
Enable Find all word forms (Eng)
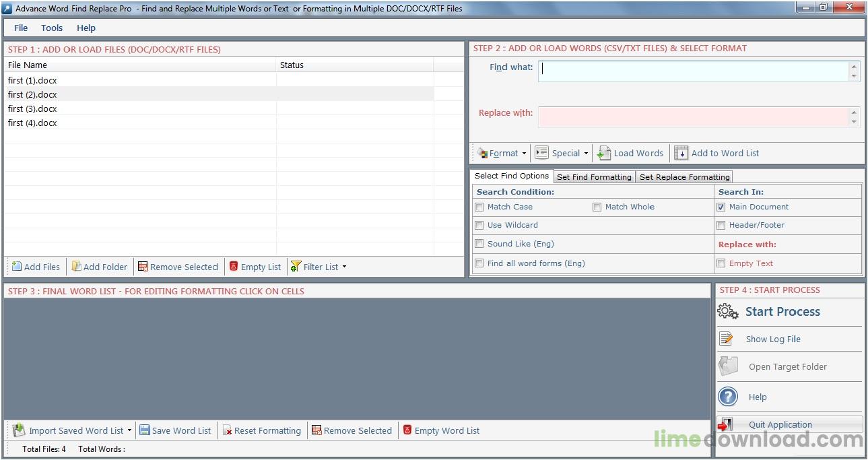coord(479,263)
